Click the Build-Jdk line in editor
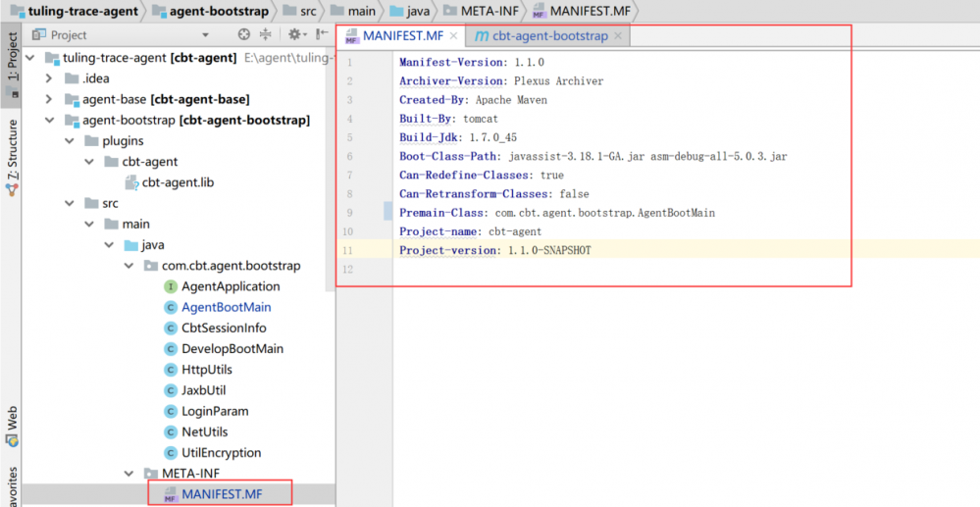Viewport: 980px width, 507px height. point(458,137)
